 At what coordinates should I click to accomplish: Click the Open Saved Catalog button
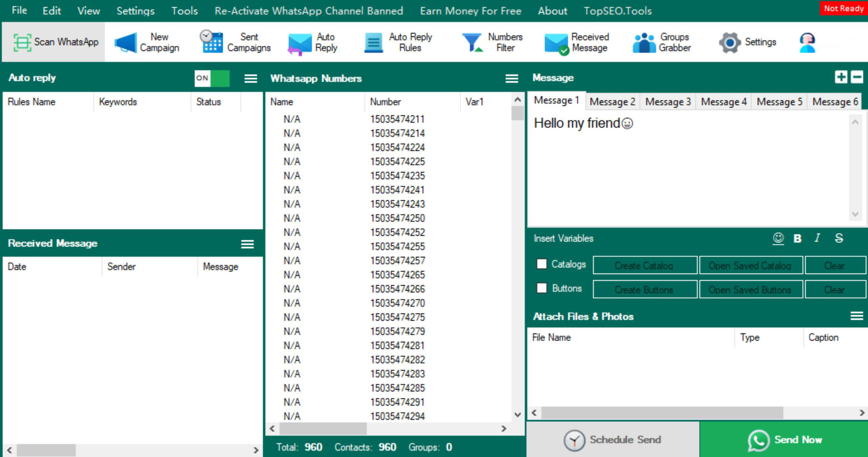point(751,265)
